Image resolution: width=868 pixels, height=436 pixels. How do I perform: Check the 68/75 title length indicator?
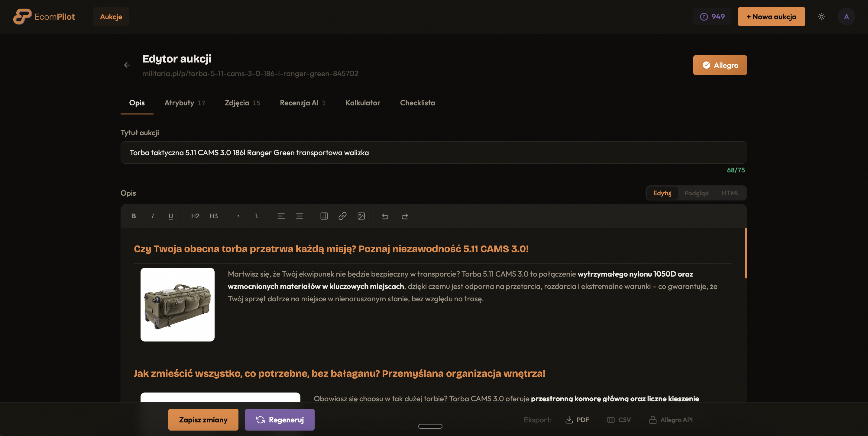pyautogui.click(x=736, y=170)
